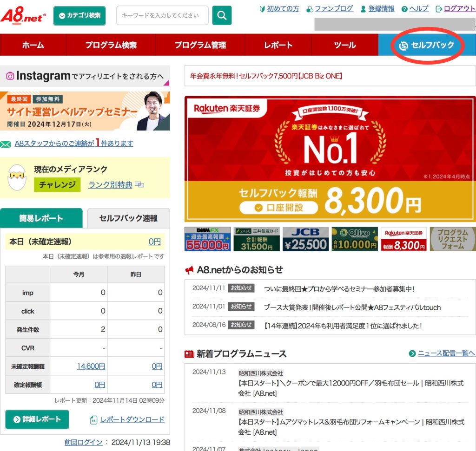Click the DMM FX banner thumbnail
476x451 pixels.
[207, 239]
